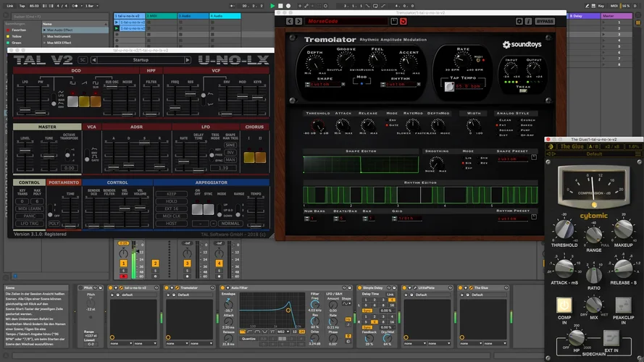Open the Tremolator Rhythm selector dropdown
This screenshot has height=362, width=644.
click(x=401, y=84)
